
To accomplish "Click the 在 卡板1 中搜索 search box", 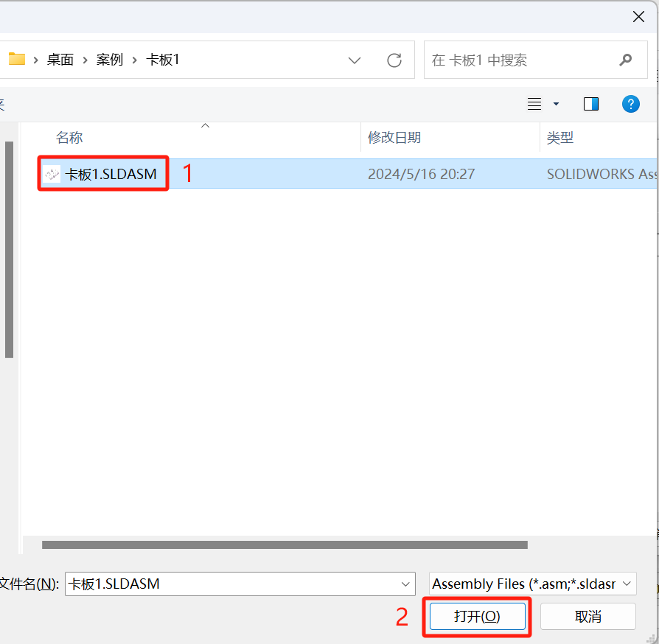I will click(535, 60).
